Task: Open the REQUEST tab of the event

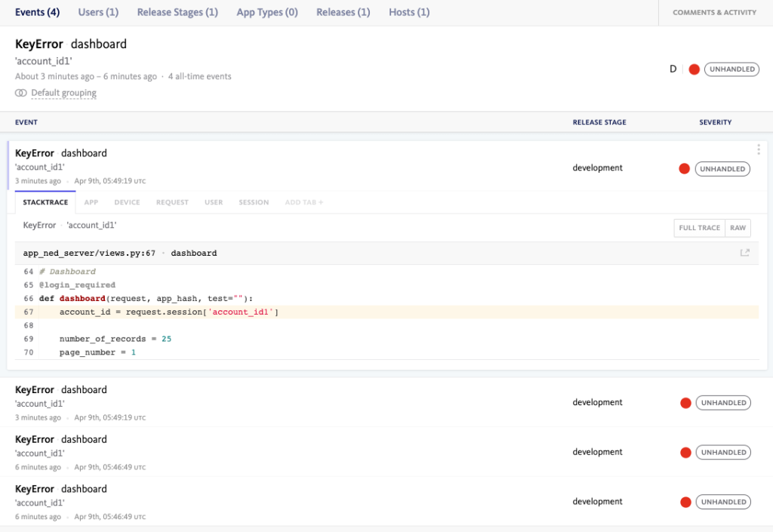Action: [x=172, y=202]
